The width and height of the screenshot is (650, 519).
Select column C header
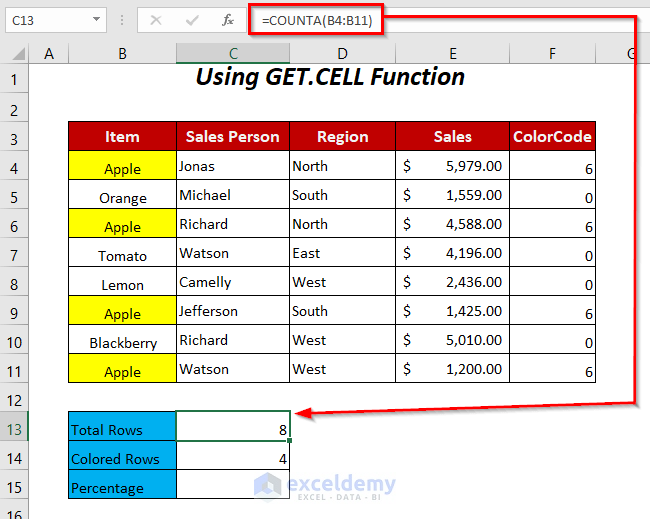click(x=233, y=54)
